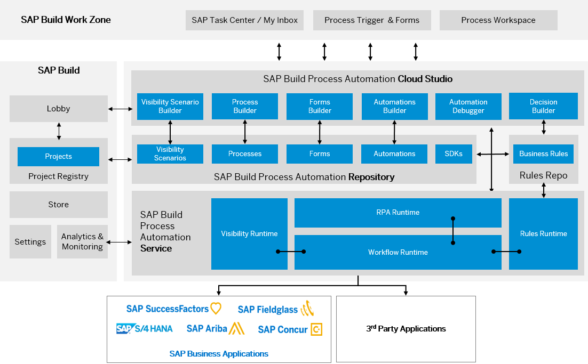The height and width of the screenshot is (364, 588).
Task: Click the Lobby block
Action: pos(59,109)
